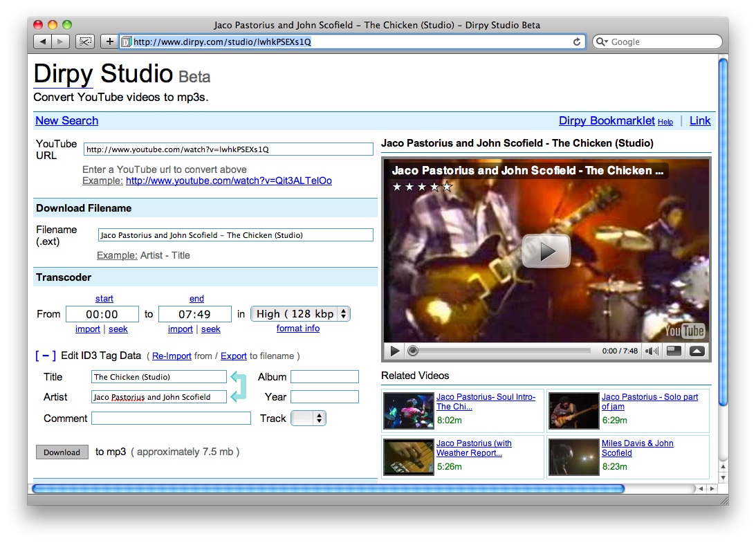The height and width of the screenshot is (543, 756).
Task: Open Jaco Pastorius- Soul Intro related video link
Action: 486,402
